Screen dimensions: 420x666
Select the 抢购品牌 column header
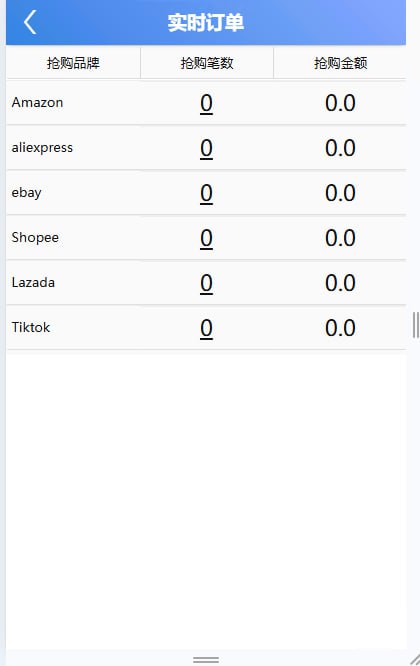[x=73, y=63]
